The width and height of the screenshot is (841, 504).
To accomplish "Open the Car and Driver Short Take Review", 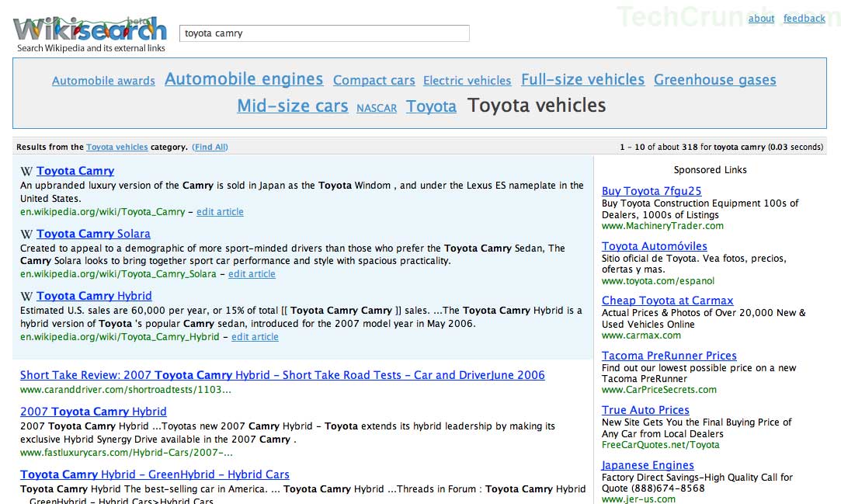I will [x=283, y=375].
